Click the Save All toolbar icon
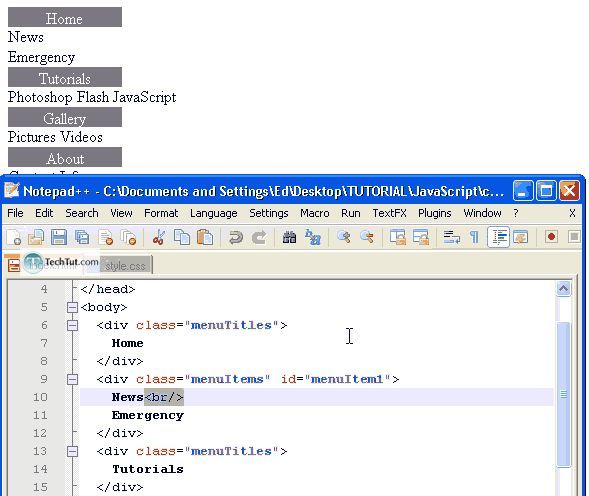Image resolution: width=589 pixels, height=496 pixels. [82, 237]
